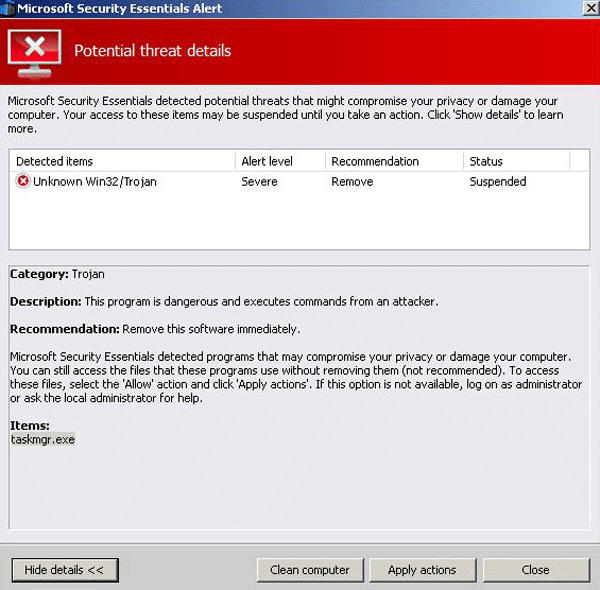Click the Suspended status cell

point(497,182)
